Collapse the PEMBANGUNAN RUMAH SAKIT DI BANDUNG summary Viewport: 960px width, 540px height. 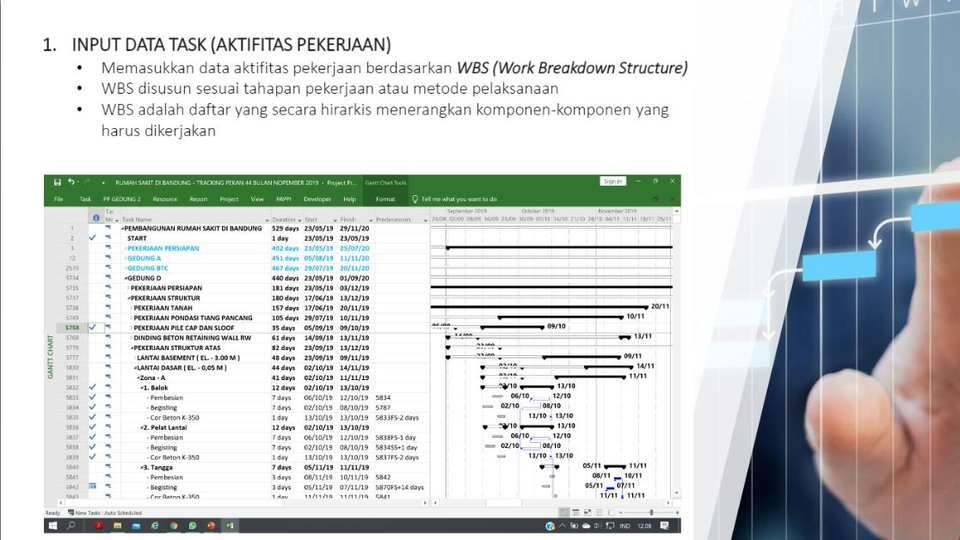point(122,228)
